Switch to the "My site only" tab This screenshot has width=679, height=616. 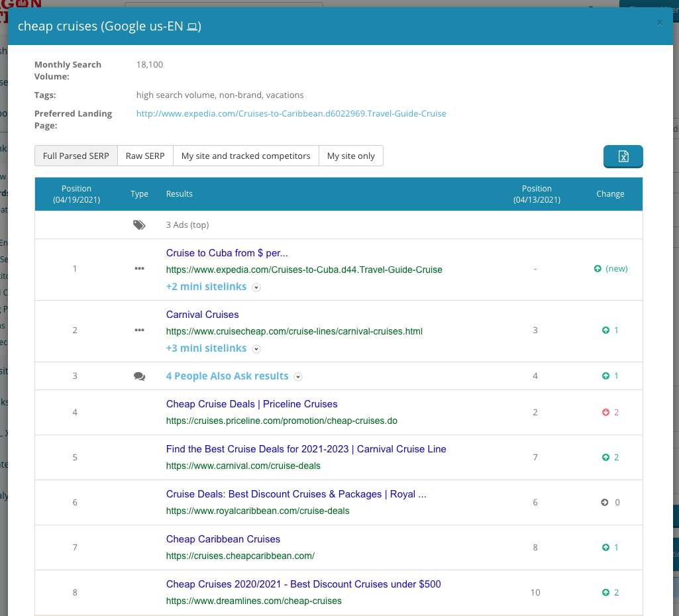(x=352, y=156)
